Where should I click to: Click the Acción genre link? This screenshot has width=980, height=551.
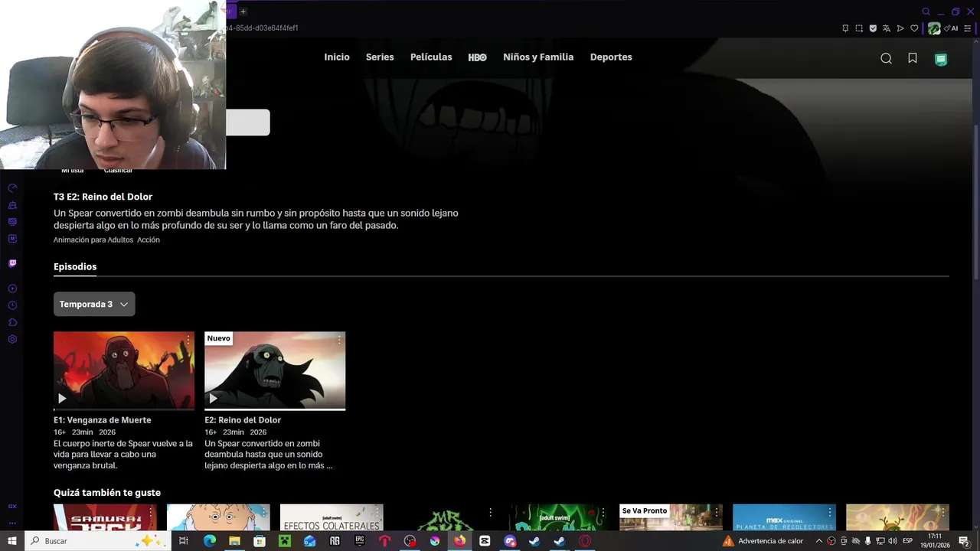(149, 240)
